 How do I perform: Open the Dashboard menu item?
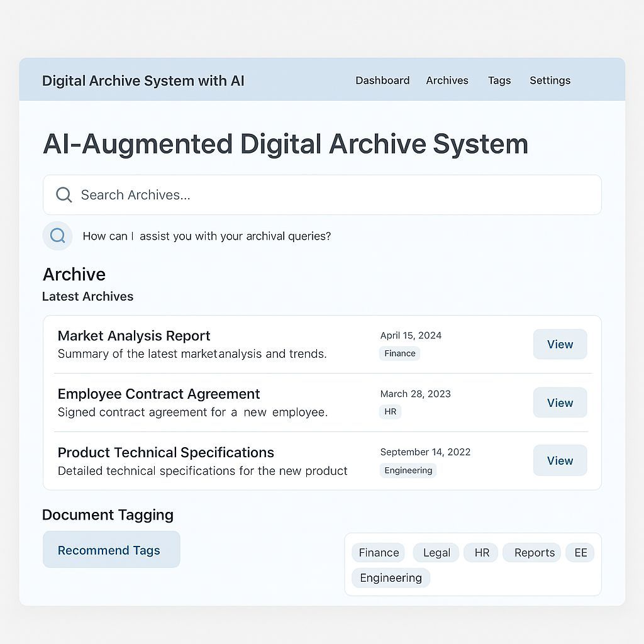coord(382,80)
